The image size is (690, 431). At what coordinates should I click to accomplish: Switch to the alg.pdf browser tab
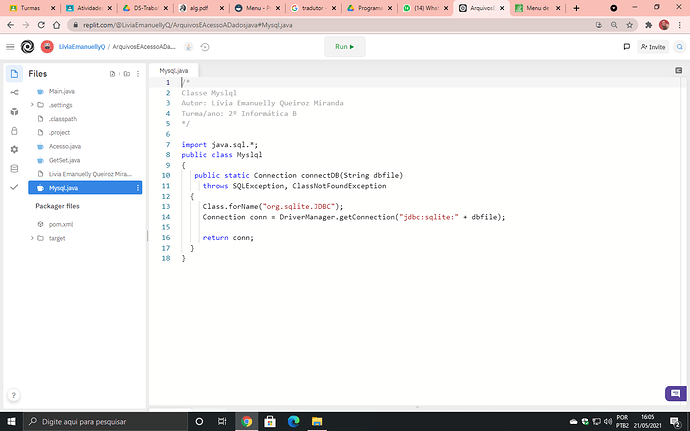tap(199, 8)
